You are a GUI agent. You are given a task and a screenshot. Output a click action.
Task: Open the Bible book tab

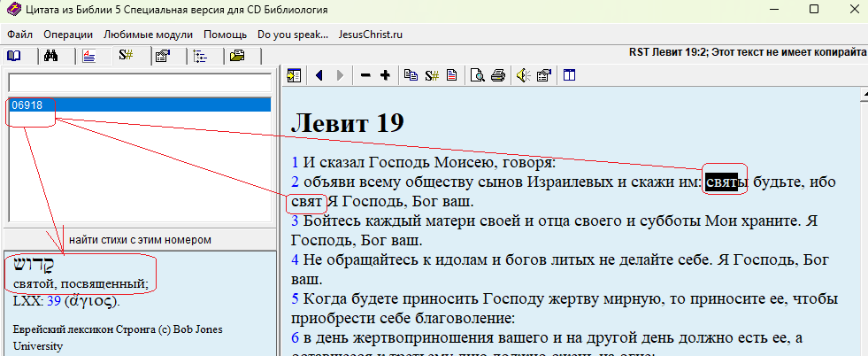(14, 56)
